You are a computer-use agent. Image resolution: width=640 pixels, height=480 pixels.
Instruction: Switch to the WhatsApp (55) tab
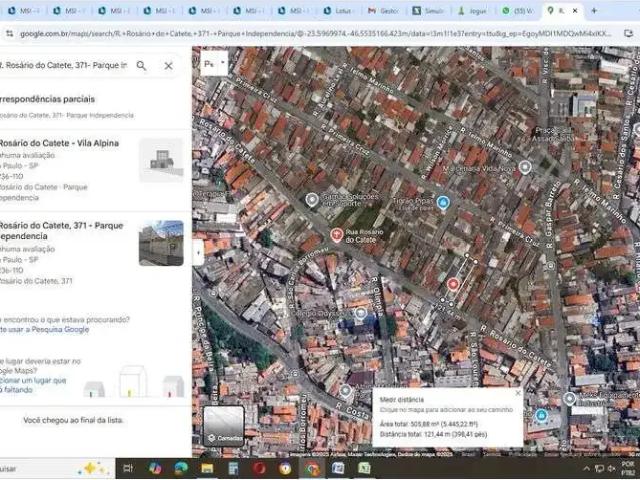(x=518, y=11)
